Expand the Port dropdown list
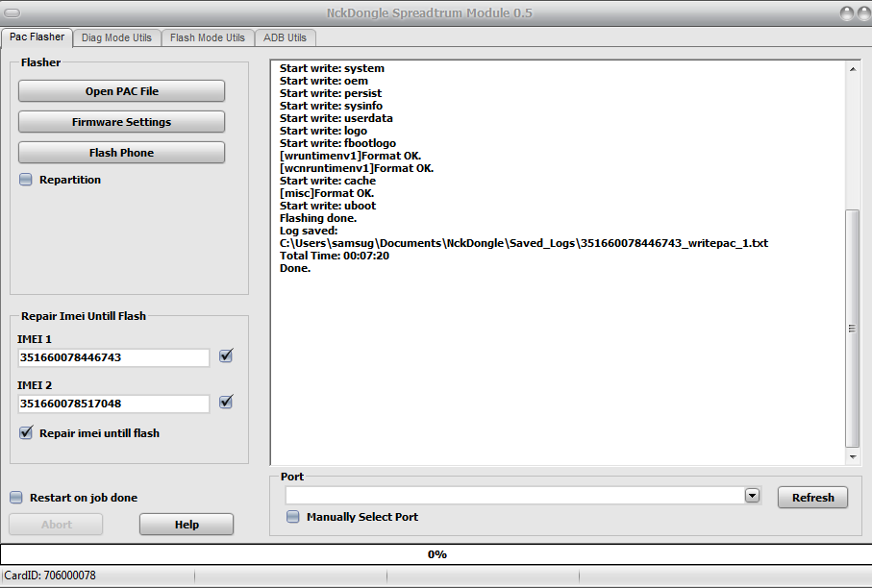872x588 pixels. (x=752, y=495)
